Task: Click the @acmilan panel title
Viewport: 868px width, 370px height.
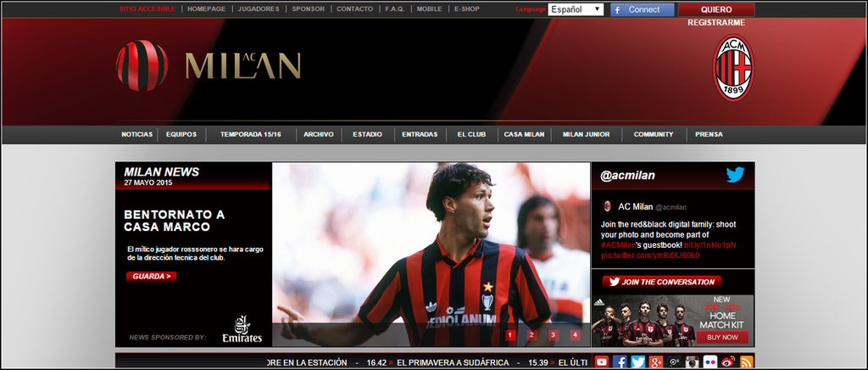Action: coord(628,176)
